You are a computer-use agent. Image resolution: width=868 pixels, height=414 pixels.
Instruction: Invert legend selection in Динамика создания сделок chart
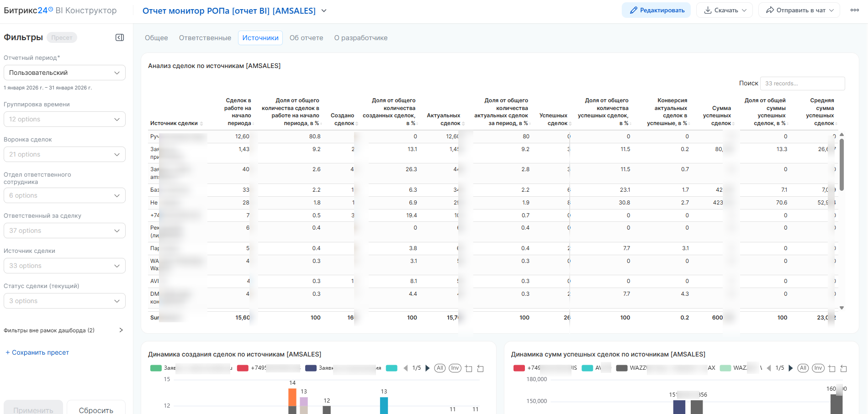(455, 368)
